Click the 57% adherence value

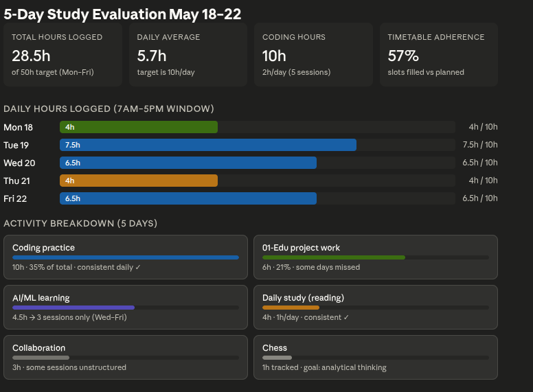click(403, 56)
